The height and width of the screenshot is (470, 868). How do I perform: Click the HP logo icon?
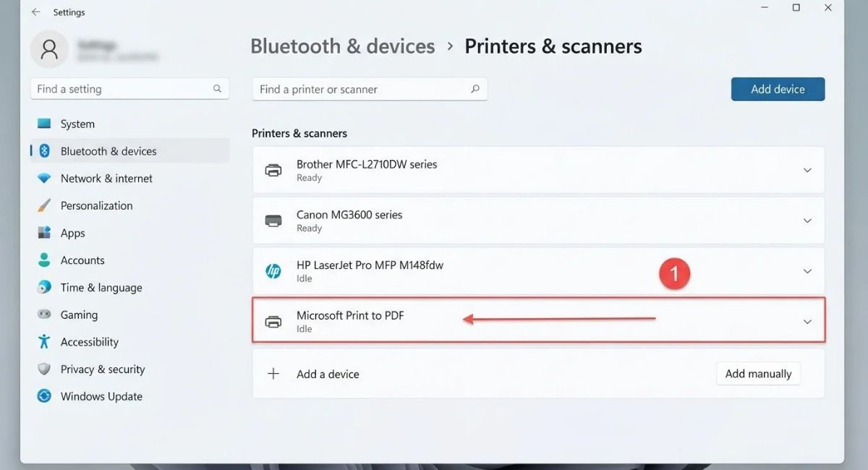click(x=273, y=271)
